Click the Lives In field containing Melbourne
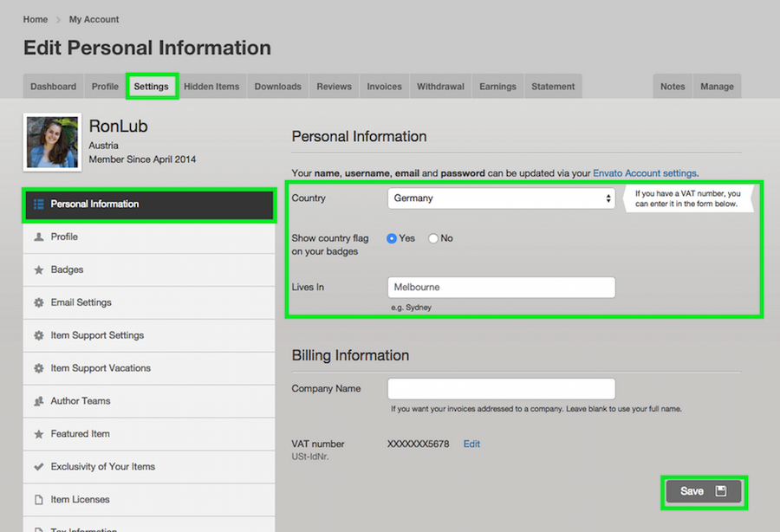Screen dimensions: 780x532 [x=501, y=287]
